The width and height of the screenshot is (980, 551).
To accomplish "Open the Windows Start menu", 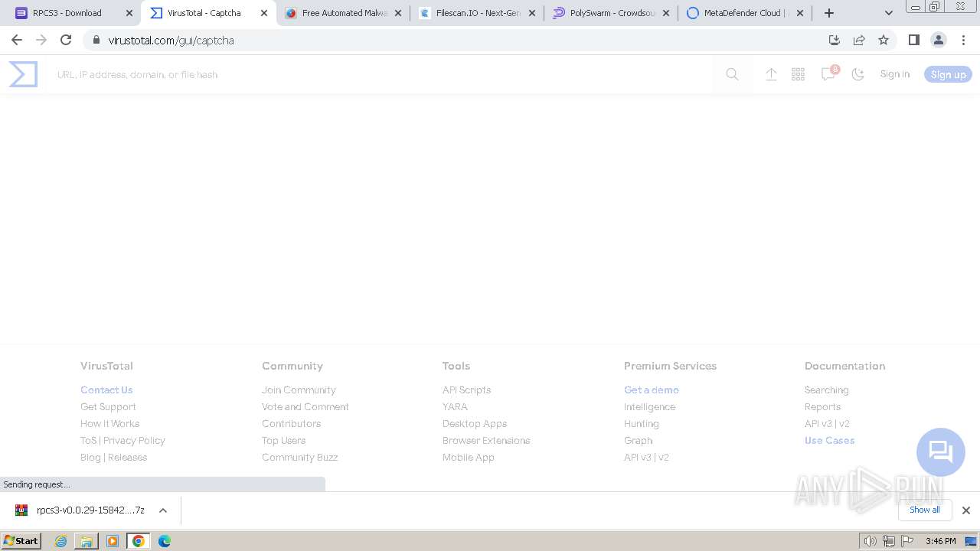I will (x=21, y=541).
